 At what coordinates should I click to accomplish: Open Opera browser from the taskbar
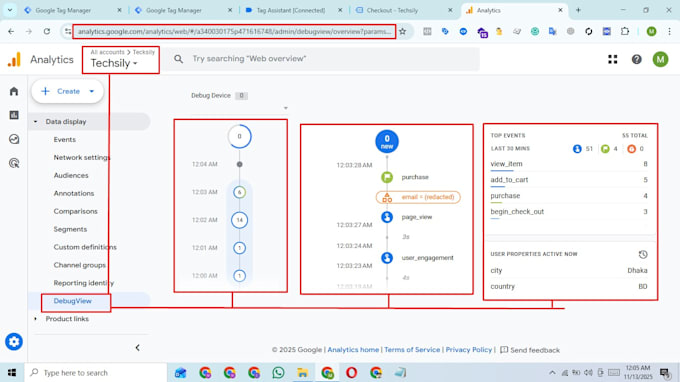click(351, 372)
